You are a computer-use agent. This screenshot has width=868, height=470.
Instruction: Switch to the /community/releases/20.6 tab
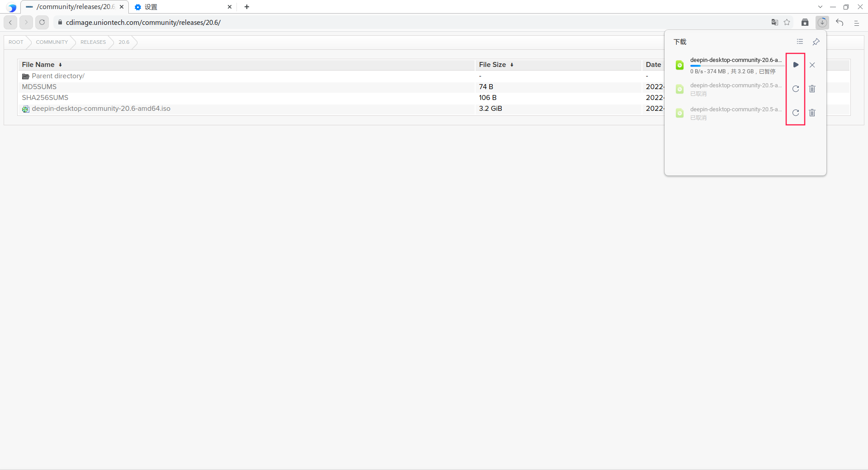pos(75,7)
